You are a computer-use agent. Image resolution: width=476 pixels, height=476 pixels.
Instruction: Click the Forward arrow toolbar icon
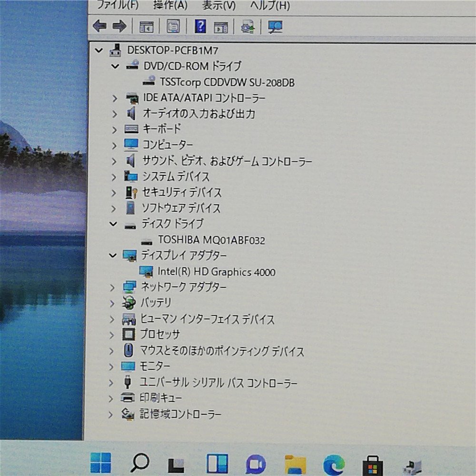(119, 26)
